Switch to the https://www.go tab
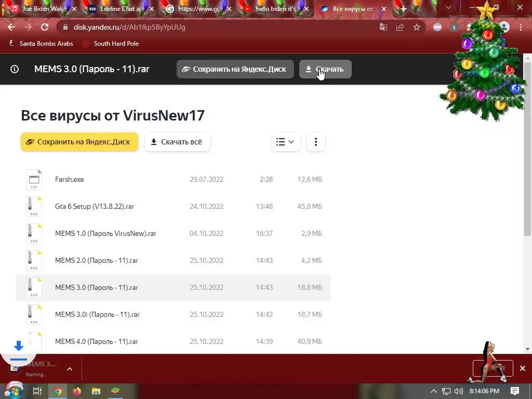The width and height of the screenshot is (532, 399). (x=197, y=9)
